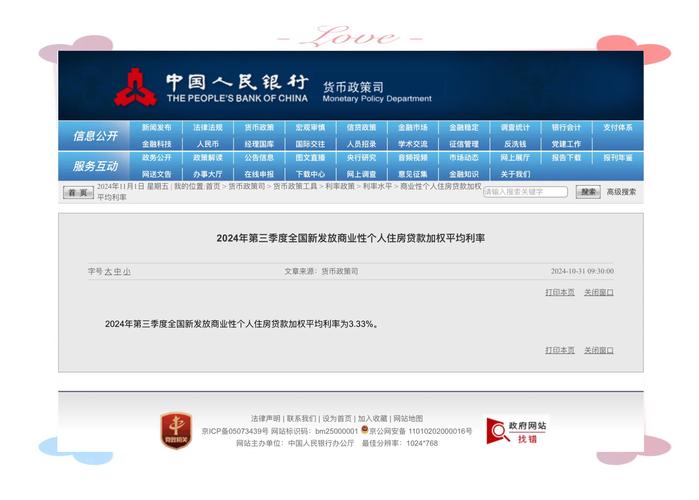Screen dimensions: 699x500
Task: Select the 音频视频 navigation item
Action: [413, 158]
